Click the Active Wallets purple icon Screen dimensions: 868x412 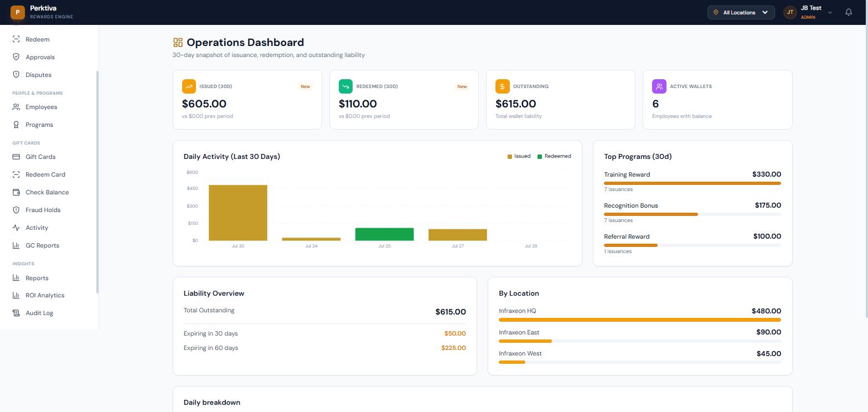pos(659,86)
